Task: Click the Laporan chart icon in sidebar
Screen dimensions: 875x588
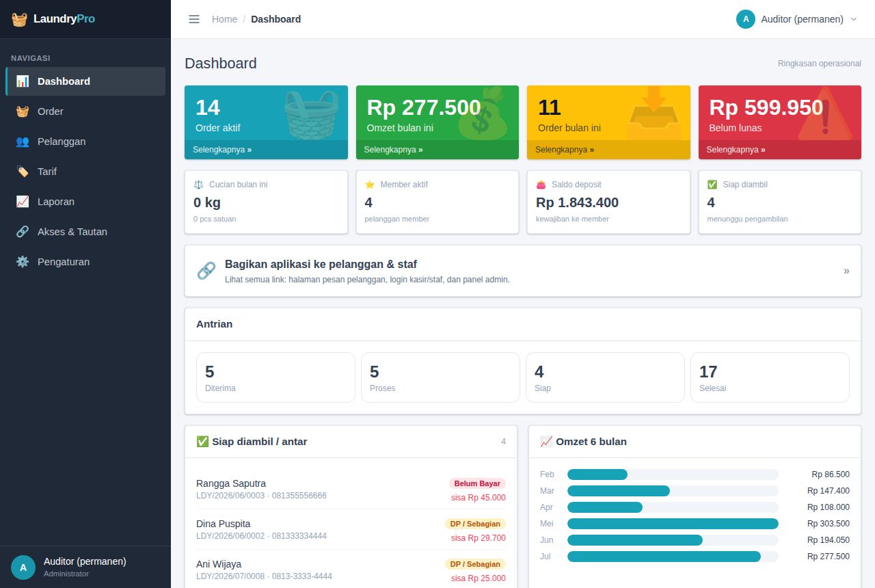Action: (x=23, y=202)
